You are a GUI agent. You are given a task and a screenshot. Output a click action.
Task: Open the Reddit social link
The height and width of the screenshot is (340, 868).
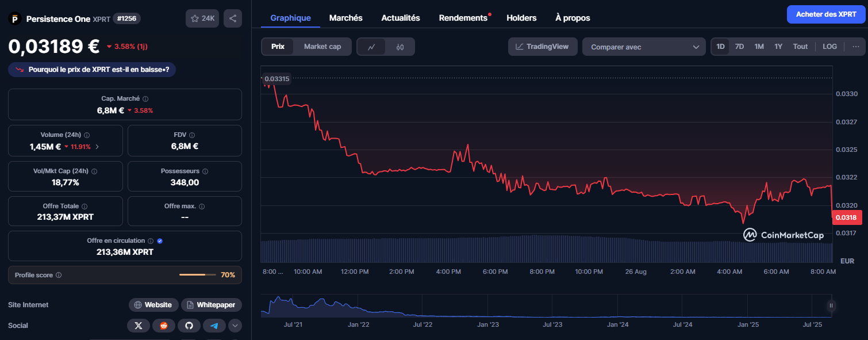click(x=164, y=326)
